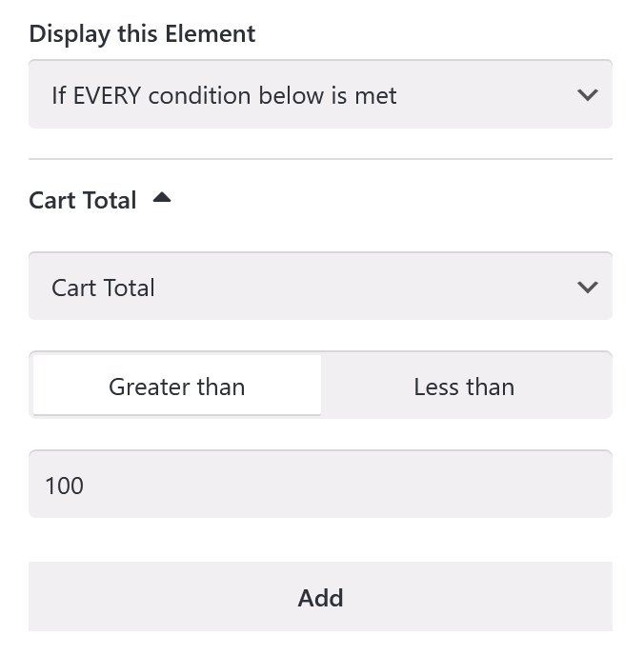Click the number 100 in the threshold input

pos(64,486)
